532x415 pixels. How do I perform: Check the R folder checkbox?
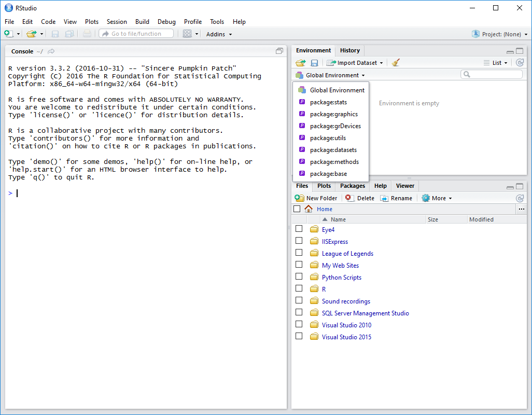click(299, 288)
